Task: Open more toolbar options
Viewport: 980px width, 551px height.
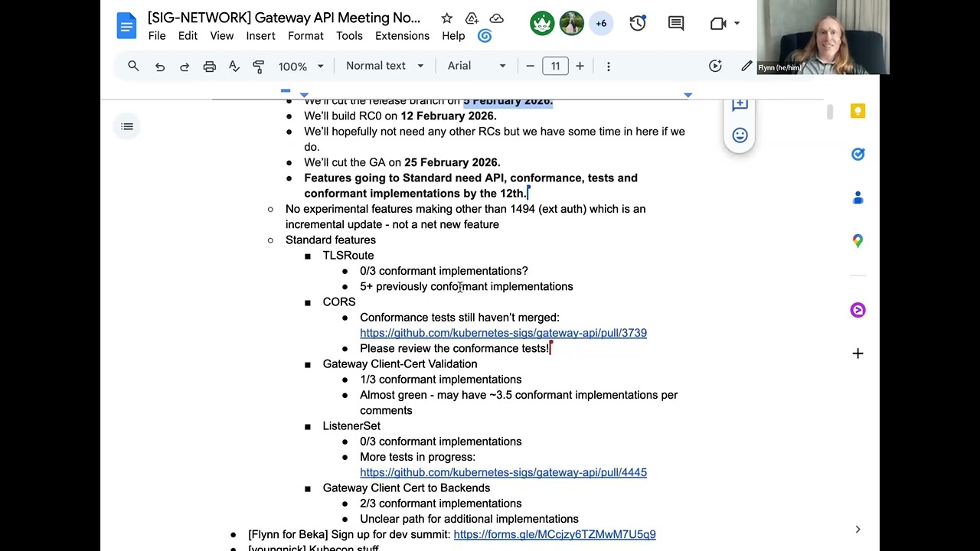Action: pos(609,67)
